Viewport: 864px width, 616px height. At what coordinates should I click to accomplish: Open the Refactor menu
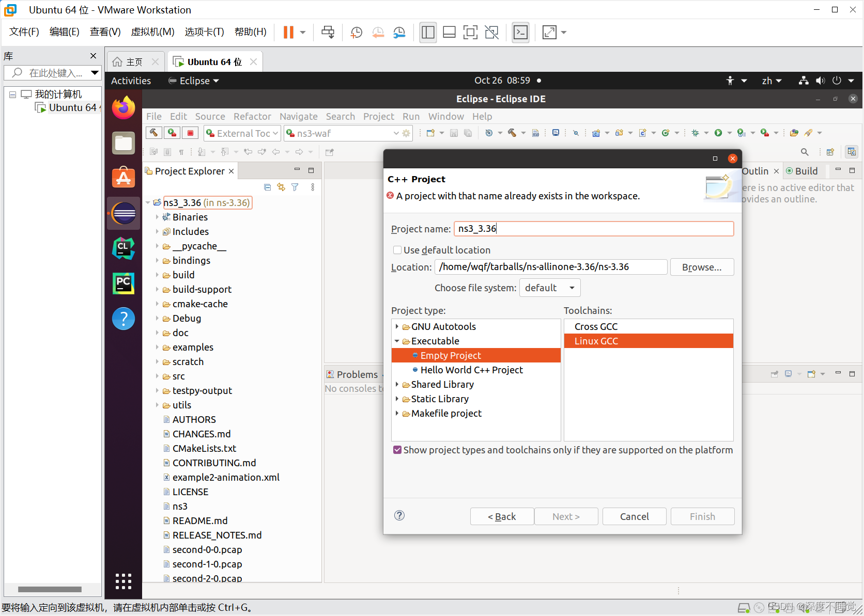pos(252,116)
